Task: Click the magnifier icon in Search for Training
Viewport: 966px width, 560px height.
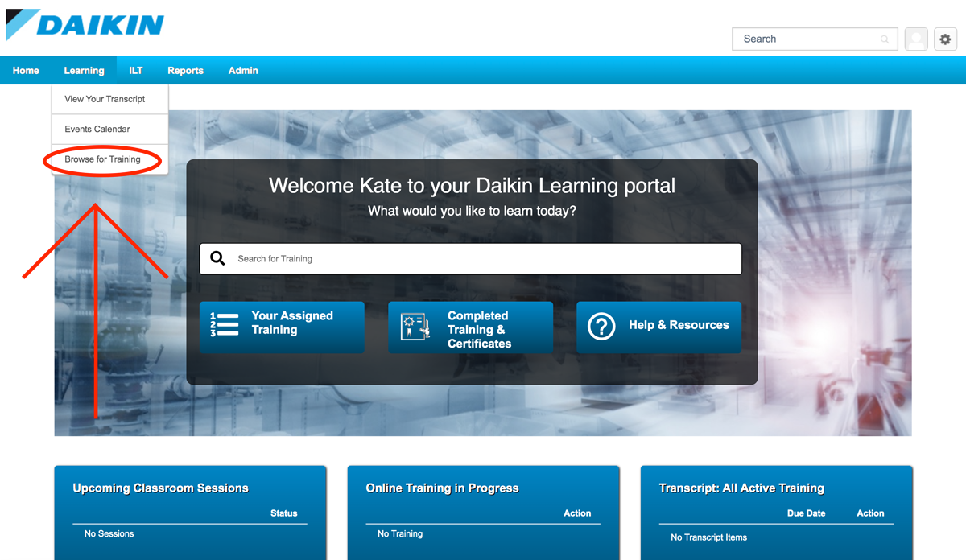Action: tap(217, 258)
